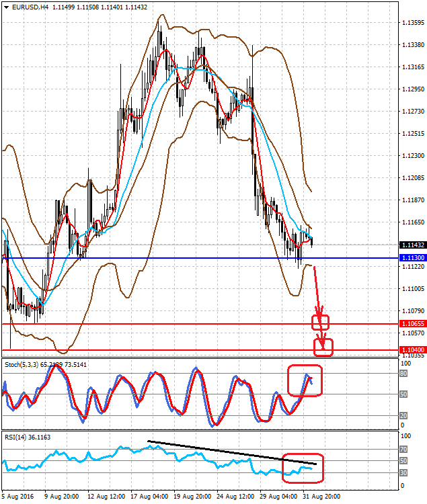Click the 1.12300 price scale value
427x504 pixels.
coord(413,156)
